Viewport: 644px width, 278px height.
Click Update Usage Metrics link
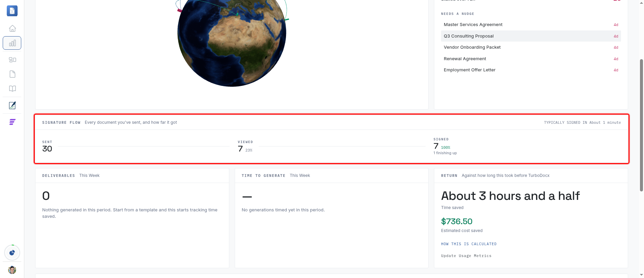[466, 256]
